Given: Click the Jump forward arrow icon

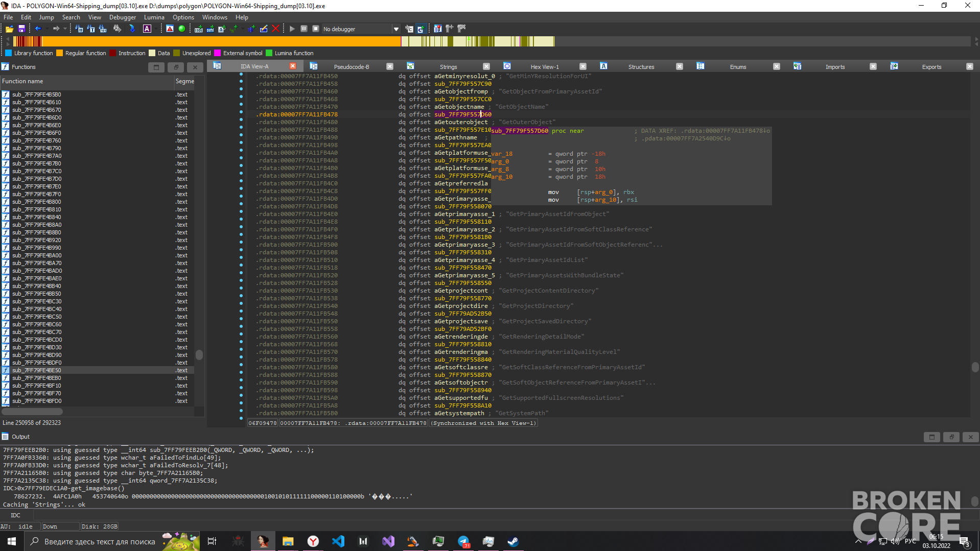Looking at the screenshot, I should [56, 29].
